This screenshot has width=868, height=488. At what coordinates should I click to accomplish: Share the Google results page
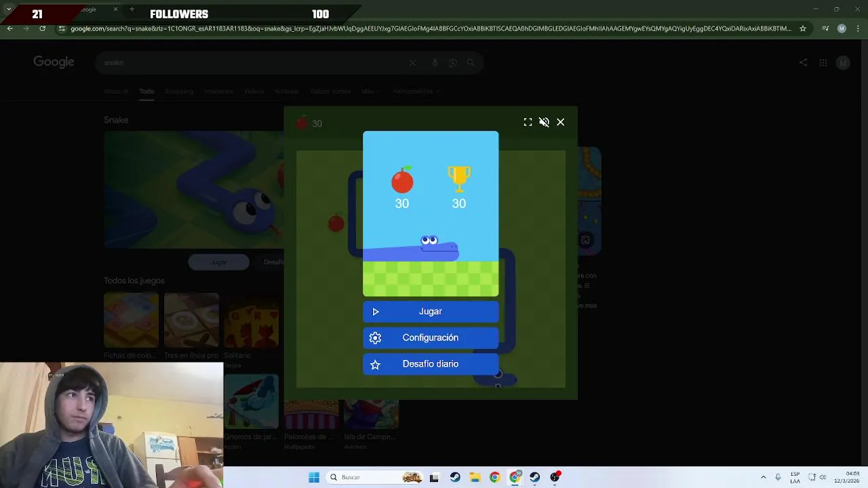coord(803,63)
